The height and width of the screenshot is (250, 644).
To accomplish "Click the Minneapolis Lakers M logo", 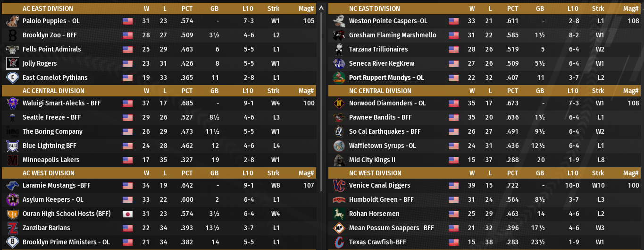I will (x=12, y=160).
